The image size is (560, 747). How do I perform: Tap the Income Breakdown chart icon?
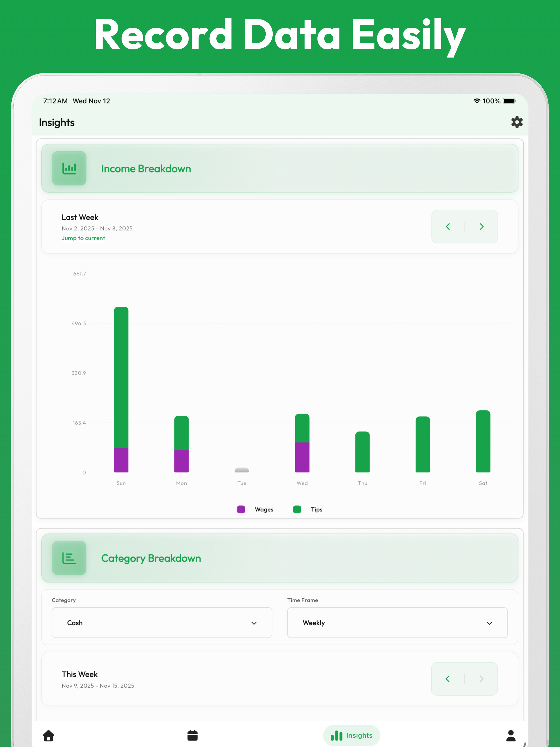(x=69, y=168)
